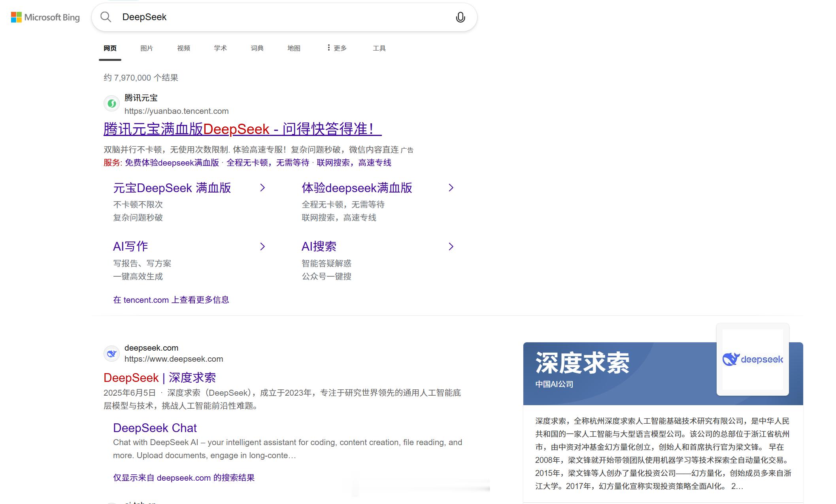The width and height of the screenshot is (836, 504).
Task: Start voice search with microphone icon
Action: (460, 17)
